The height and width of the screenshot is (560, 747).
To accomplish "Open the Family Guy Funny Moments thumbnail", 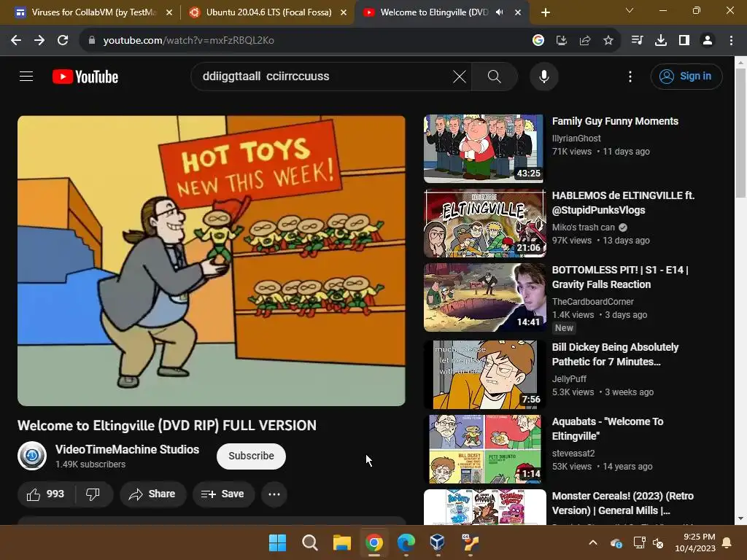I will (x=484, y=149).
